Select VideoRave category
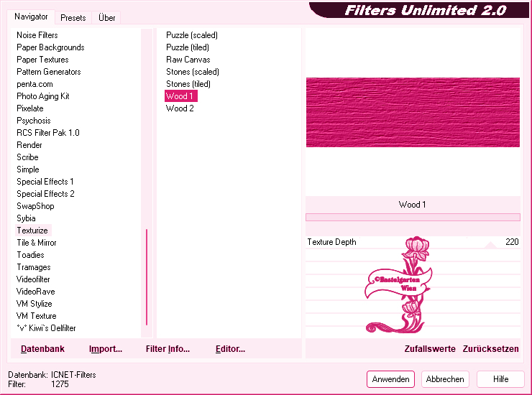The width and height of the screenshot is (532, 395). tap(35, 292)
